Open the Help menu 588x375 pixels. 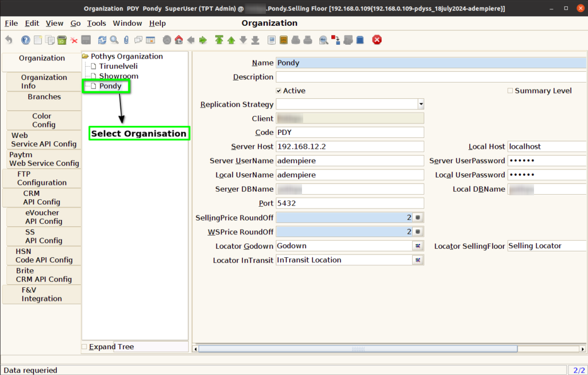click(x=157, y=23)
